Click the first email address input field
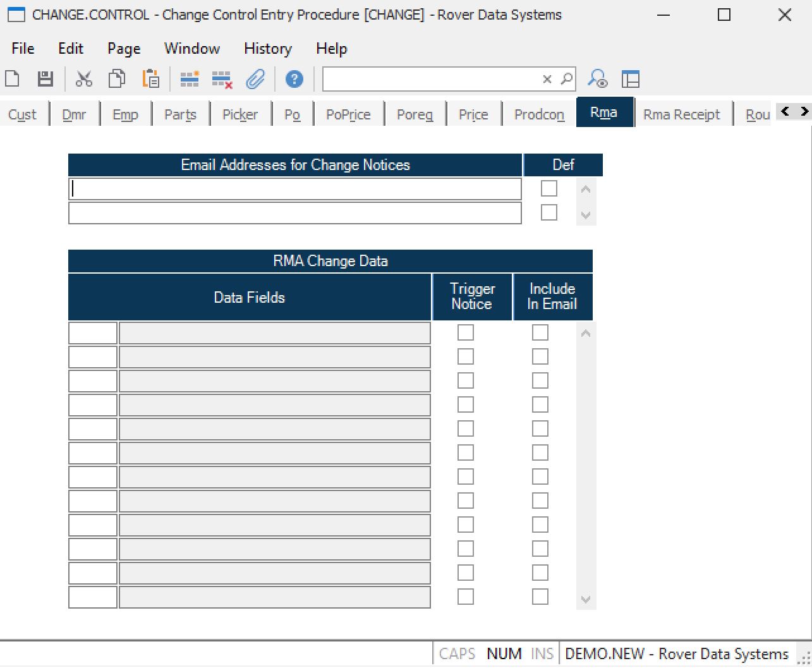This screenshot has width=812, height=668. pyautogui.click(x=294, y=189)
